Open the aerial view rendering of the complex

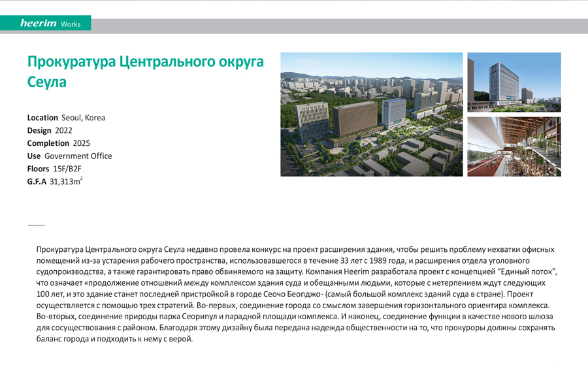[372, 114]
